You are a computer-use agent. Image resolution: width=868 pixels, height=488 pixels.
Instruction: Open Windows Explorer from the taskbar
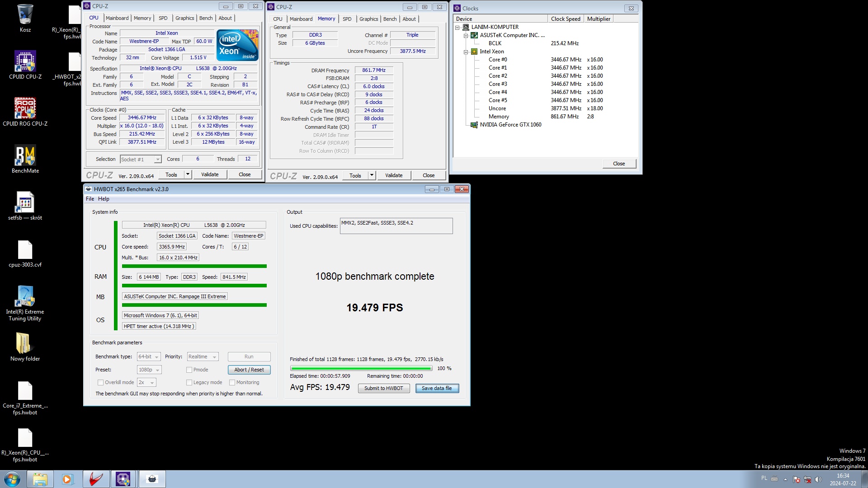40,479
